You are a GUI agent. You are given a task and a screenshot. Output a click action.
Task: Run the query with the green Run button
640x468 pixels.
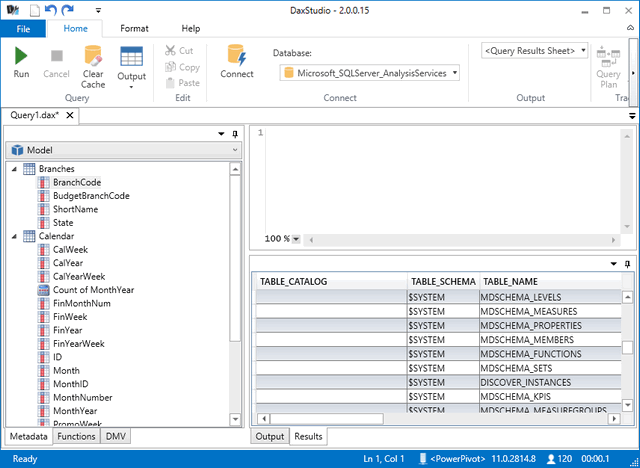21,56
